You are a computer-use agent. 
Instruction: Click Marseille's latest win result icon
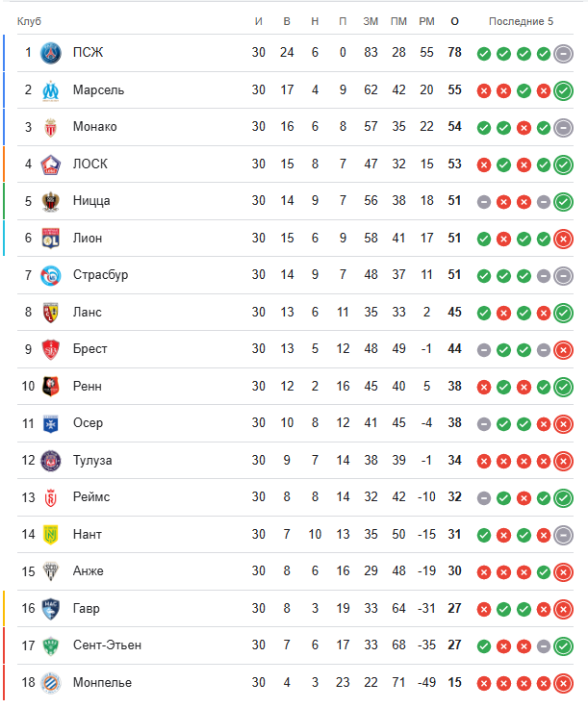click(563, 90)
